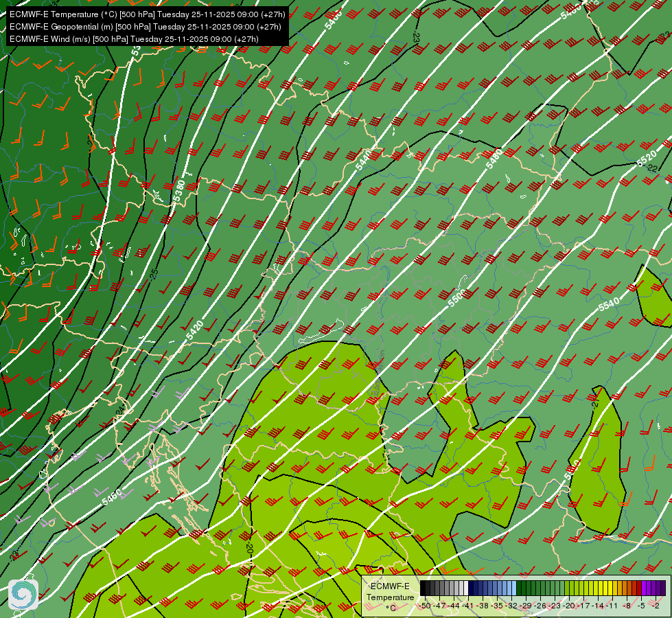Image resolution: width=672 pixels, height=618 pixels.
Task: Click the -5 legend tick value
Action: [x=640, y=606]
